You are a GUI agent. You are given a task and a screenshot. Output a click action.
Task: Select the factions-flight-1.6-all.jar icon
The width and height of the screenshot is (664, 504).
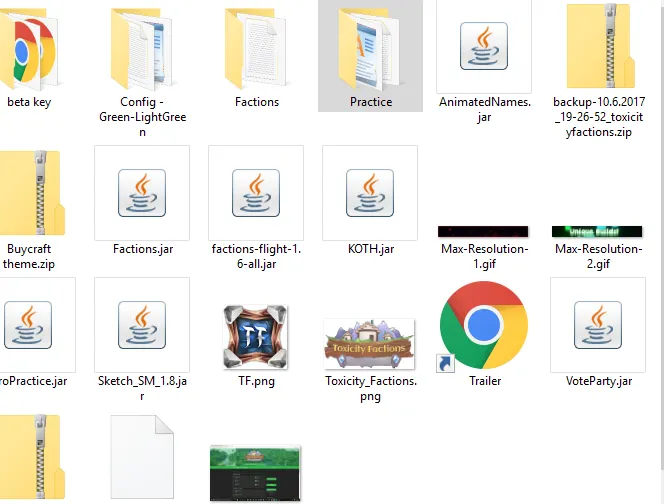pos(256,193)
